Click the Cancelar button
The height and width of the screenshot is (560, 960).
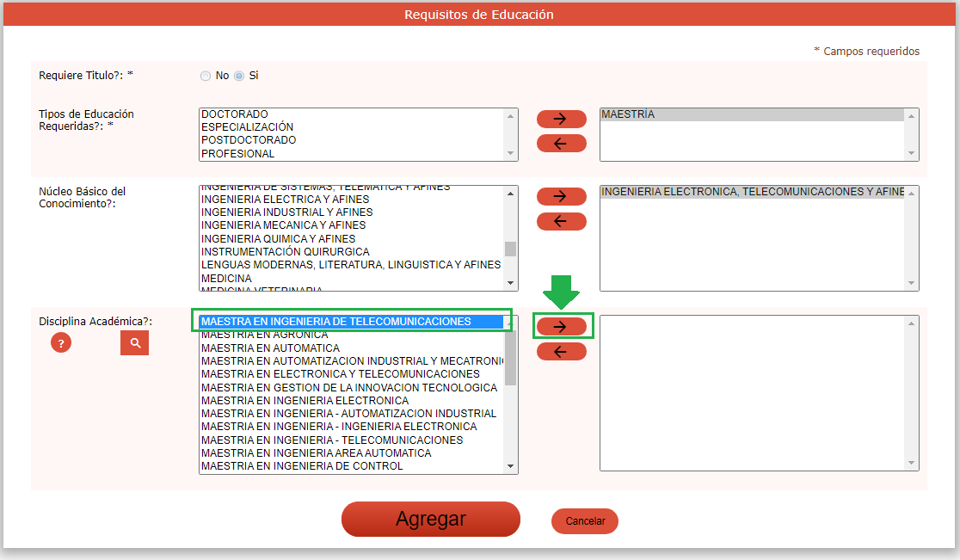[585, 521]
